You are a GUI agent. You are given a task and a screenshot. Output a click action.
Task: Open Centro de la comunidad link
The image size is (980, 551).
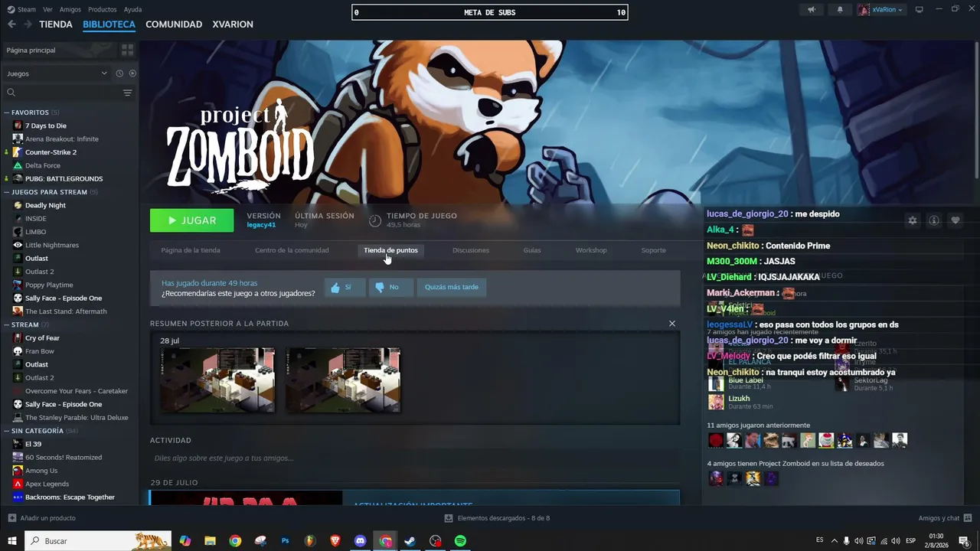tap(292, 250)
